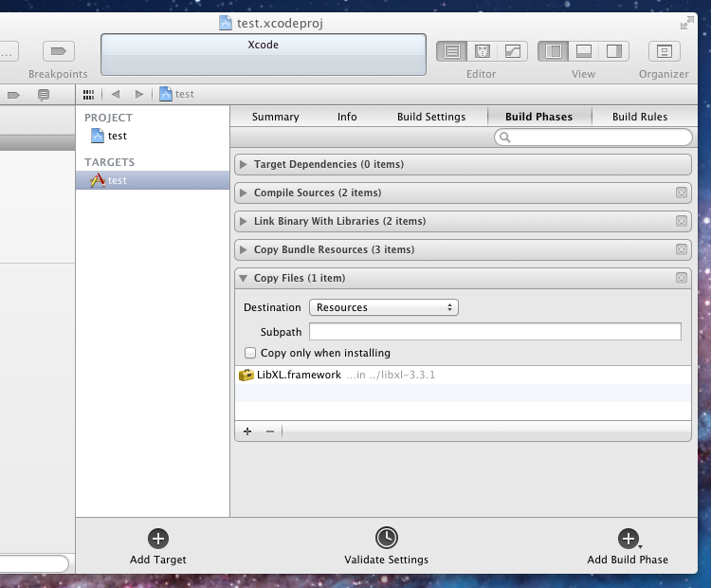Expand the Compile Sources phase

point(244,193)
